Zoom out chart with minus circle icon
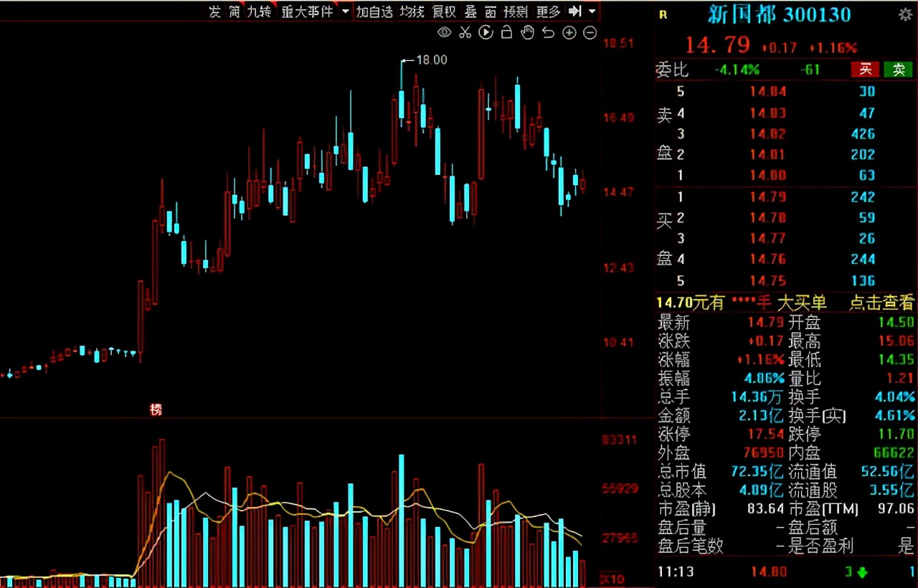 click(x=590, y=32)
